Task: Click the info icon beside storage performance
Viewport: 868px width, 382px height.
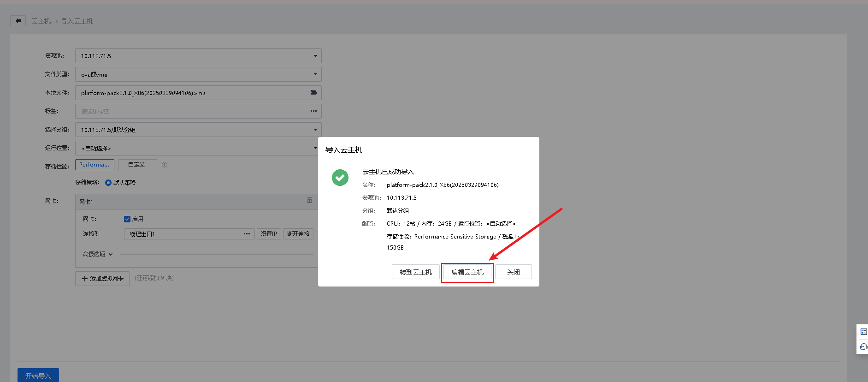Action: coord(165,165)
